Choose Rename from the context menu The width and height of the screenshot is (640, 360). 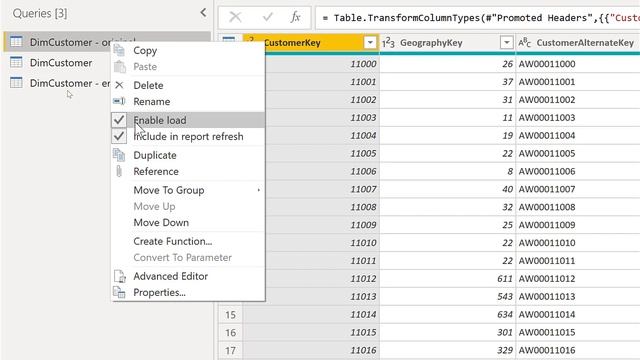click(152, 102)
